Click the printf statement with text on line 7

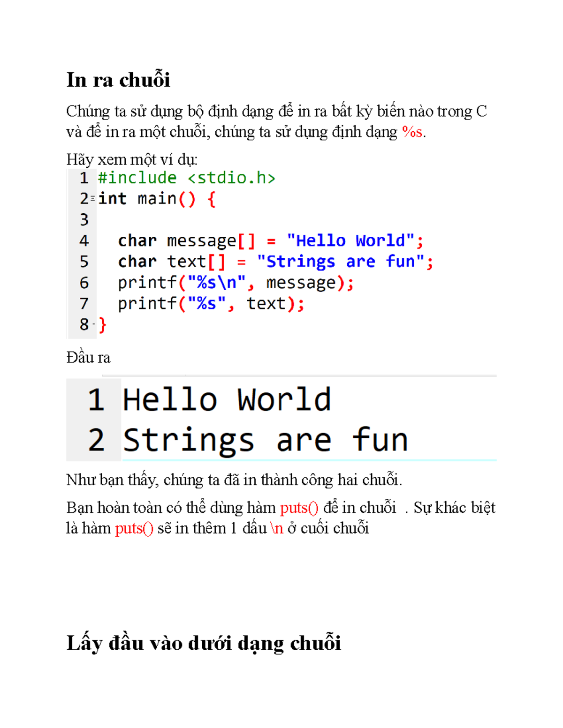click(x=211, y=304)
